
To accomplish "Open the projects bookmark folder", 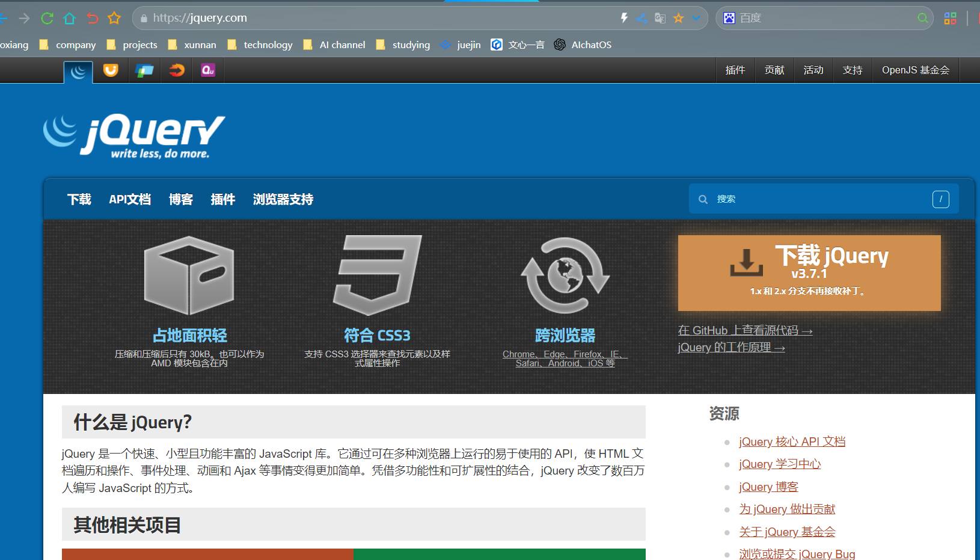I will tap(132, 45).
